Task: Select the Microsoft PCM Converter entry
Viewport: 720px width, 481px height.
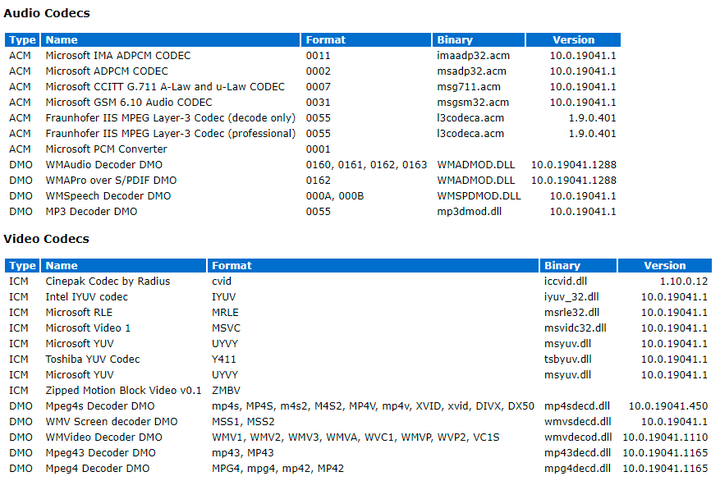Action: pyautogui.click(x=104, y=149)
